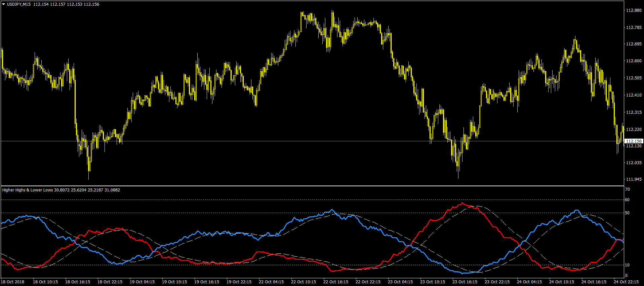The width and height of the screenshot is (644, 286).
Task: Click the blue indicator line's peak near 22 Oct 16:15
Action: [x=332, y=210]
